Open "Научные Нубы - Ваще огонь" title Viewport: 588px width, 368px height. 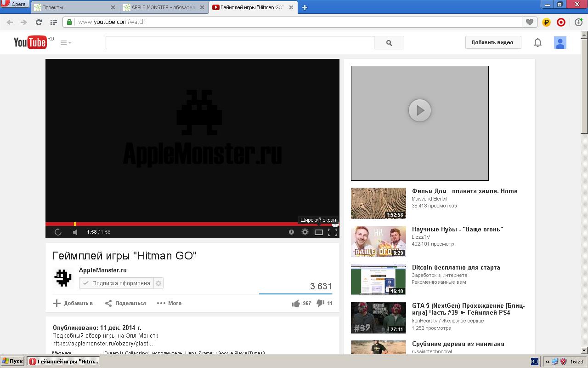(458, 229)
